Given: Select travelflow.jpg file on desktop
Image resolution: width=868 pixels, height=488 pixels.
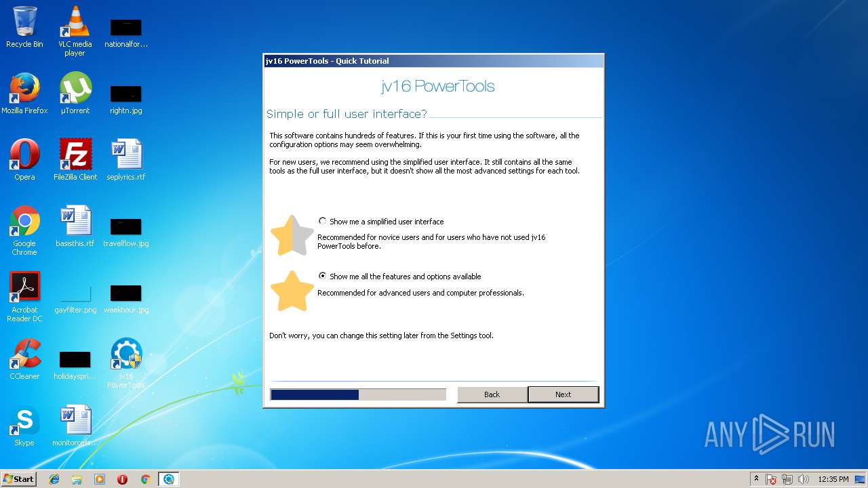Looking at the screenshot, I should coord(126,232).
